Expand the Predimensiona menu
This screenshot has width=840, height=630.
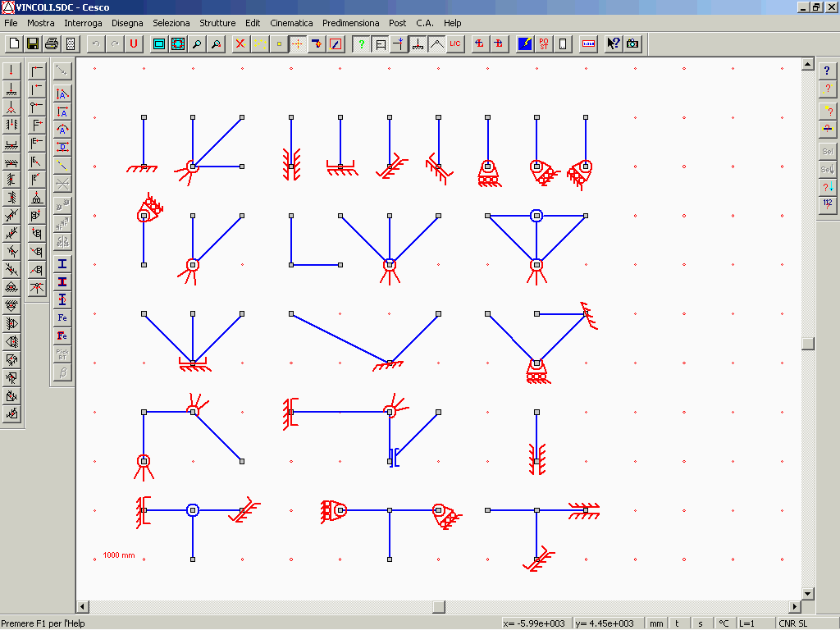(x=350, y=23)
